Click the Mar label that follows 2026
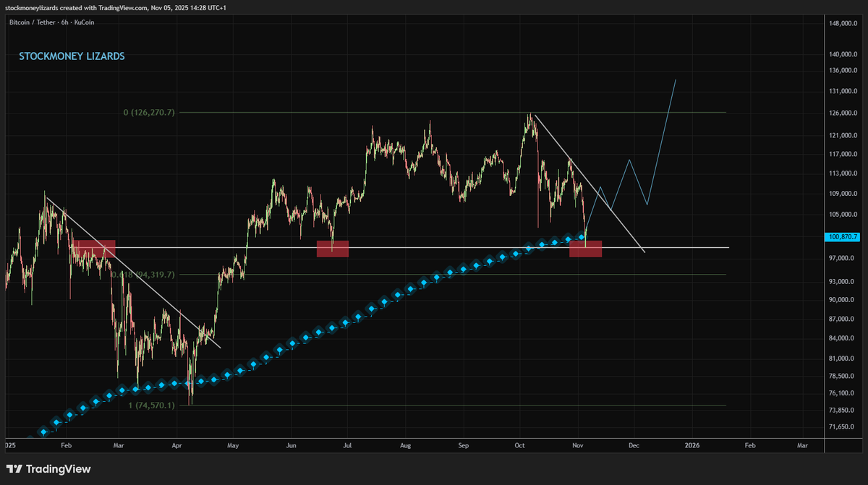868x485 pixels. [x=803, y=446]
